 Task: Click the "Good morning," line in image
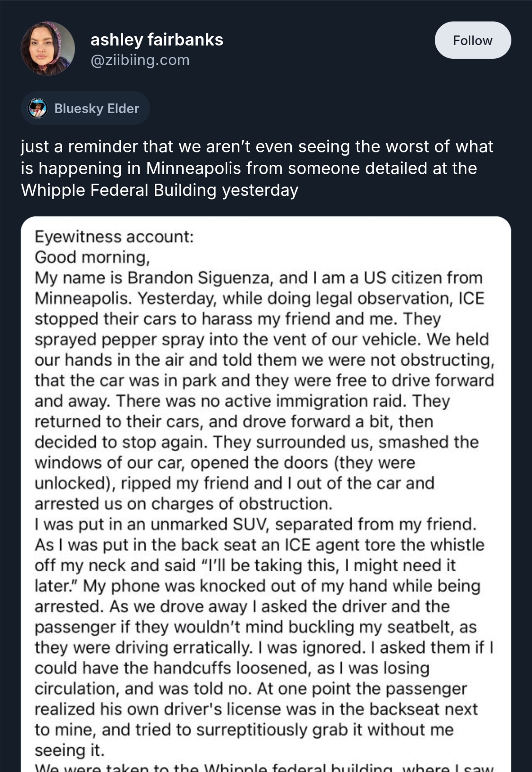click(92, 257)
